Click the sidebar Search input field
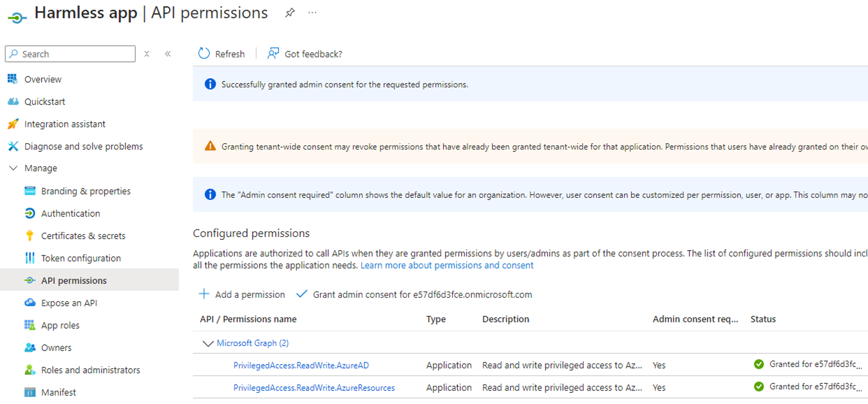 (70, 54)
